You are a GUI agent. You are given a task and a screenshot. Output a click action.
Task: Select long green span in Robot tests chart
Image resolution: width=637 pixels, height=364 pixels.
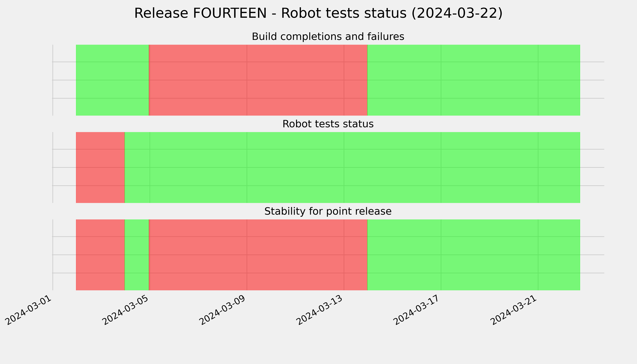click(352, 167)
